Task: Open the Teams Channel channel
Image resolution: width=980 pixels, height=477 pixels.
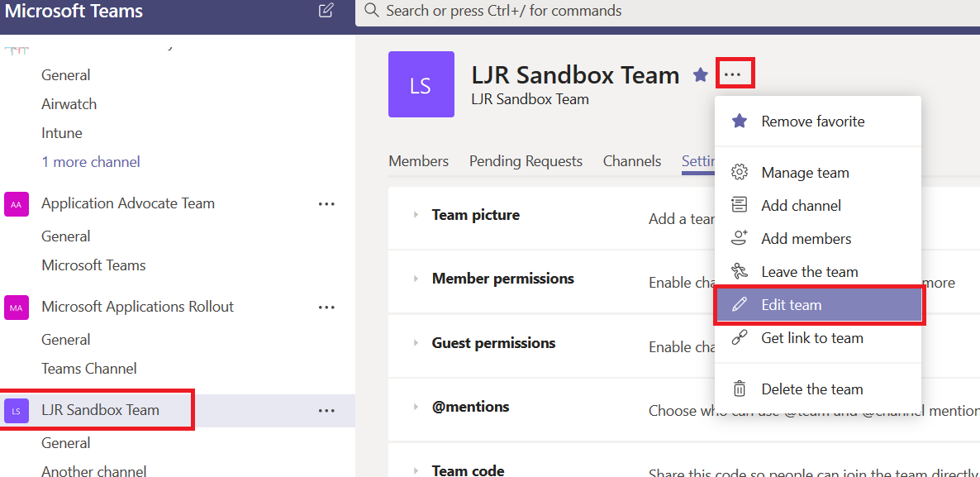Action: pos(88,368)
